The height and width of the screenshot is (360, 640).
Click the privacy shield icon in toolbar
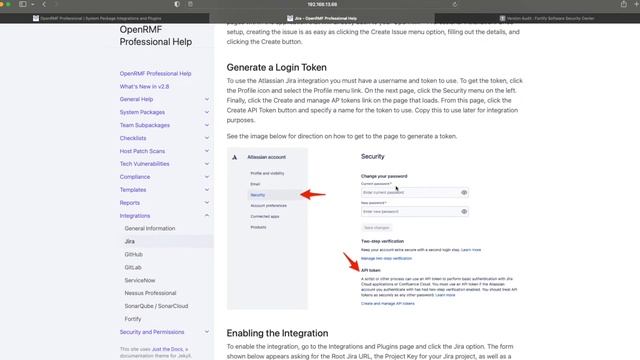click(x=177, y=4)
